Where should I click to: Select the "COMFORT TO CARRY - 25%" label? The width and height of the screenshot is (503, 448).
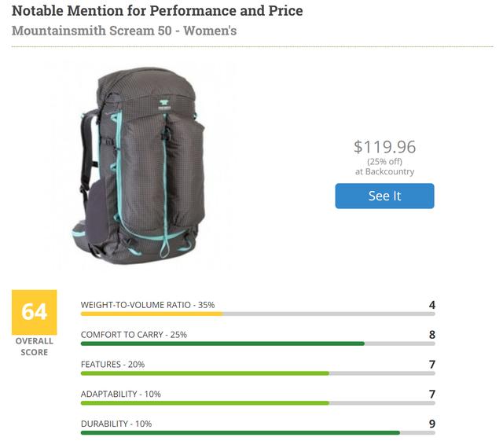click(x=134, y=334)
